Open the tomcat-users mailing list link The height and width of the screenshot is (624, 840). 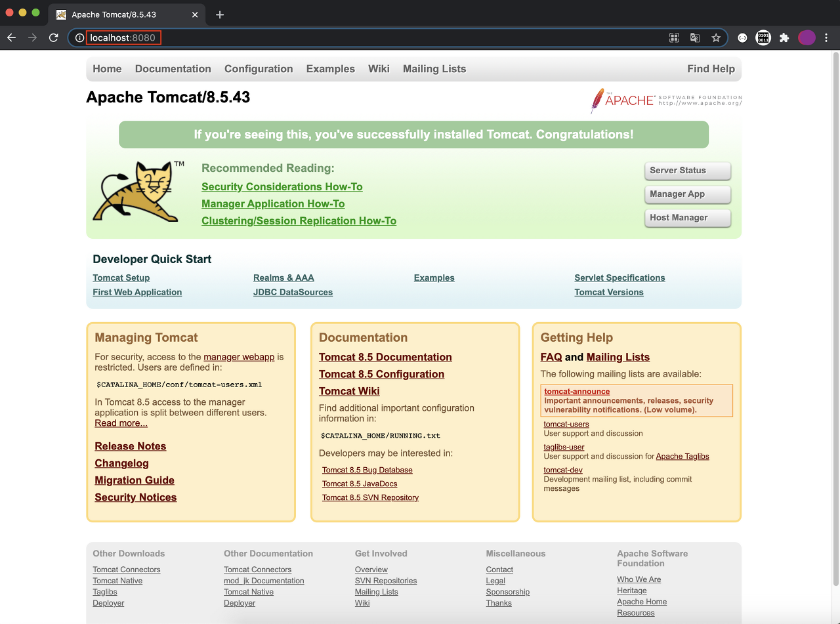[x=566, y=424]
